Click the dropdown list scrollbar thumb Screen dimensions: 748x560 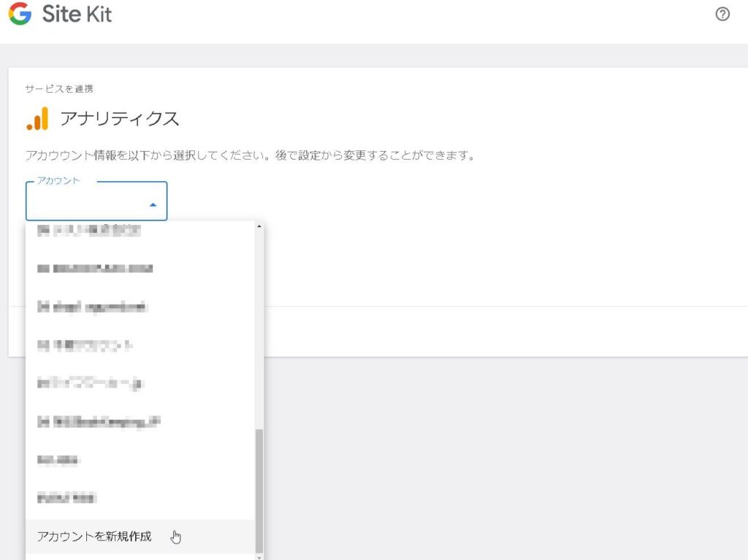[259, 489]
